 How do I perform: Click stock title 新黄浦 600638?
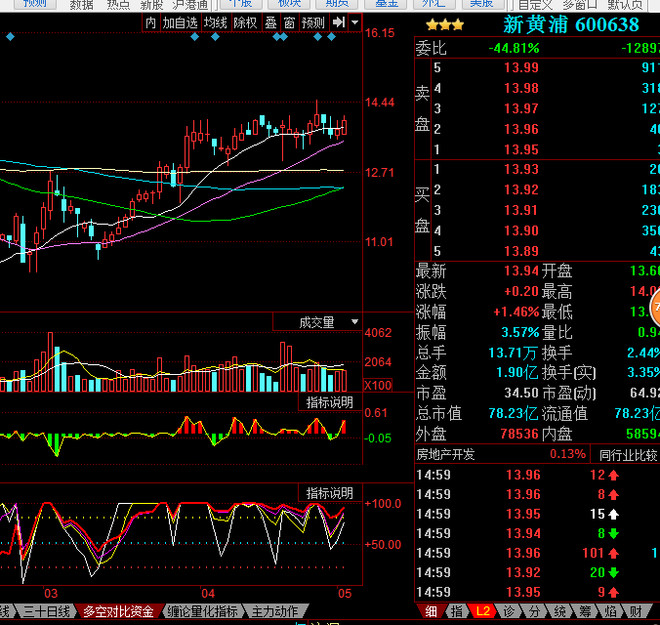click(571, 24)
